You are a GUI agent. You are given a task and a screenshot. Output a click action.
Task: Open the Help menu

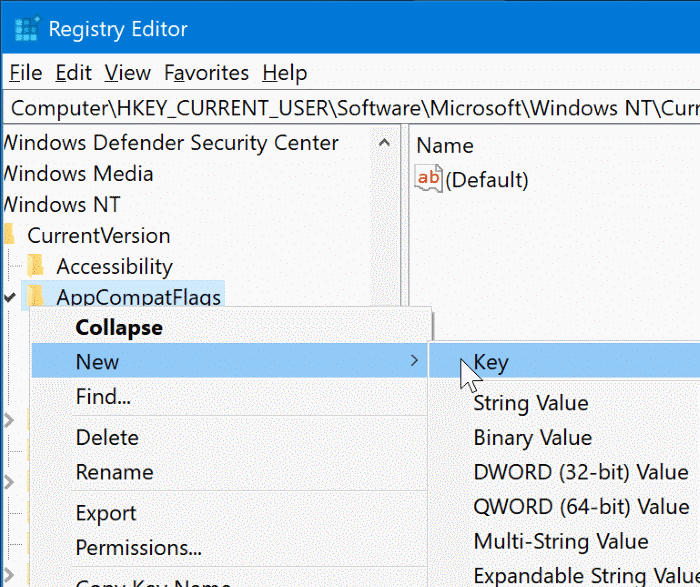pyautogui.click(x=285, y=73)
